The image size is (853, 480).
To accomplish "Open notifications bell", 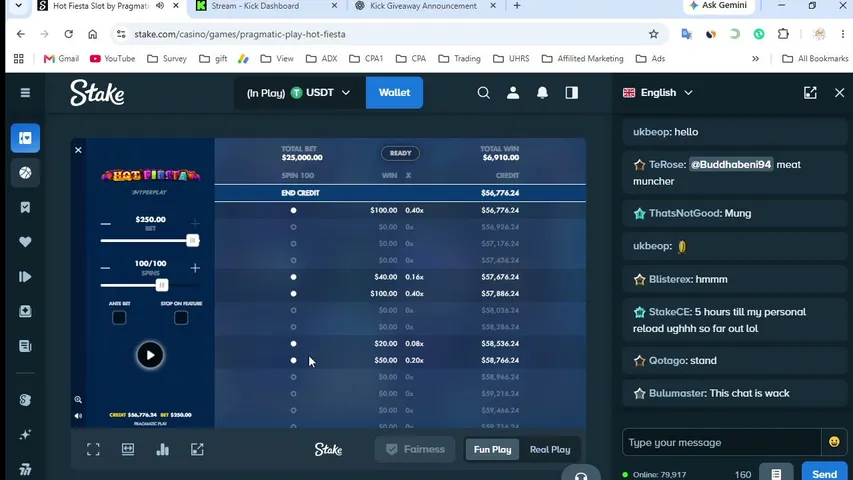I will (x=542, y=93).
